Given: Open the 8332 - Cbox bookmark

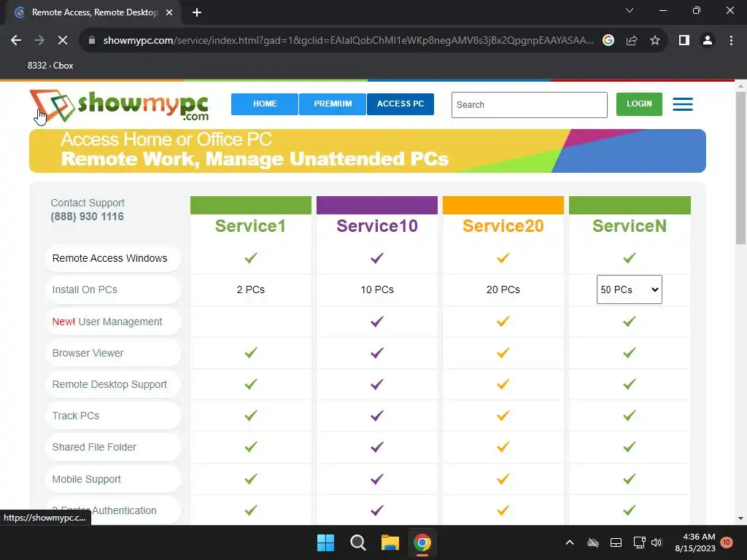Looking at the screenshot, I should [x=50, y=66].
